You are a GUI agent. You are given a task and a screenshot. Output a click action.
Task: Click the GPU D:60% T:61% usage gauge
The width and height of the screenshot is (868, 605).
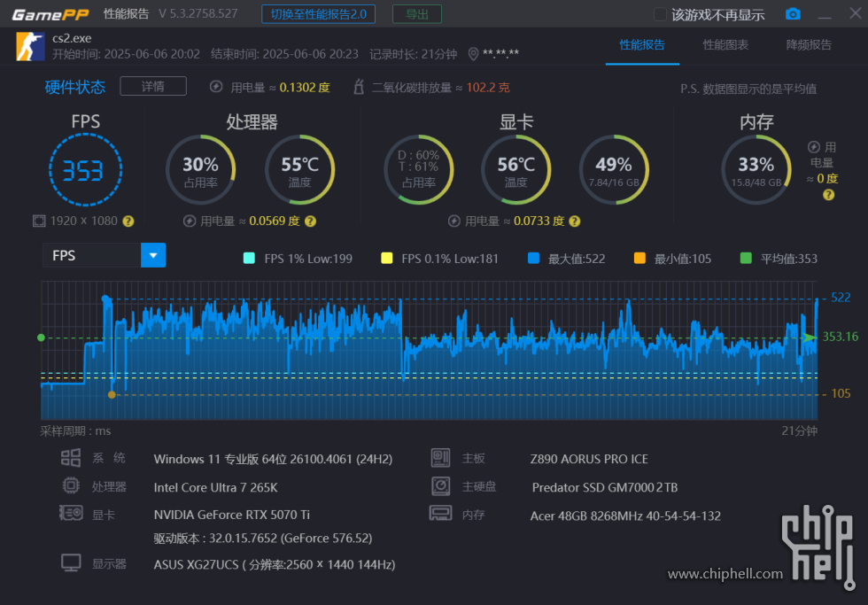click(x=419, y=169)
